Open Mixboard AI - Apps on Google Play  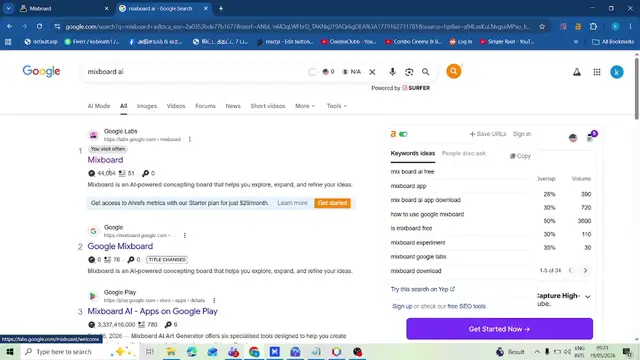(x=152, y=311)
